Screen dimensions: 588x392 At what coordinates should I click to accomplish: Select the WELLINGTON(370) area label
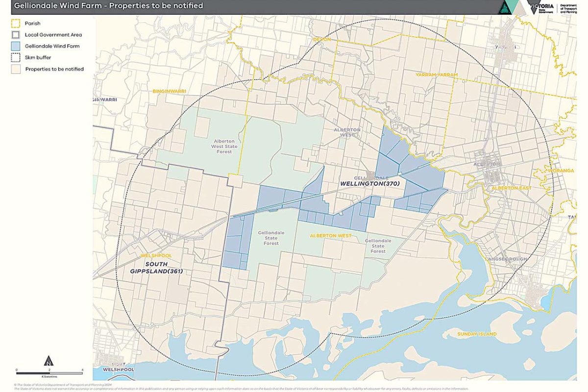tap(370, 183)
